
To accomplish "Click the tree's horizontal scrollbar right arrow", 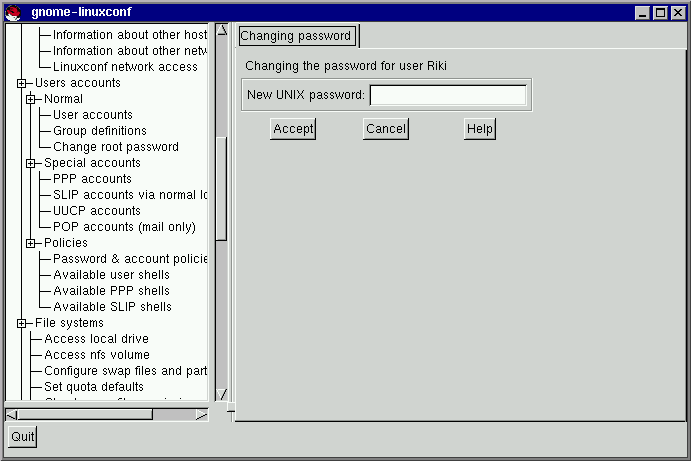I will click(202, 414).
